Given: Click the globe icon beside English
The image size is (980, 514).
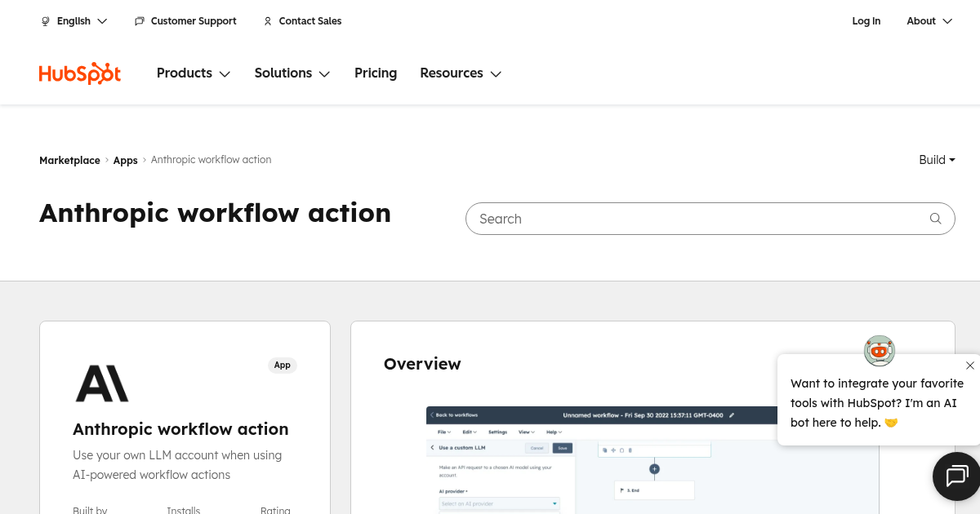Looking at the screenshot, I should tap(46, 21).
